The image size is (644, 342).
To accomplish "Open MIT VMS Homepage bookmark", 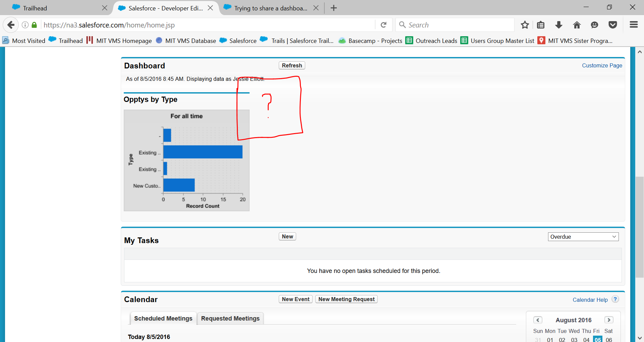I will click(x=119, y=41).
